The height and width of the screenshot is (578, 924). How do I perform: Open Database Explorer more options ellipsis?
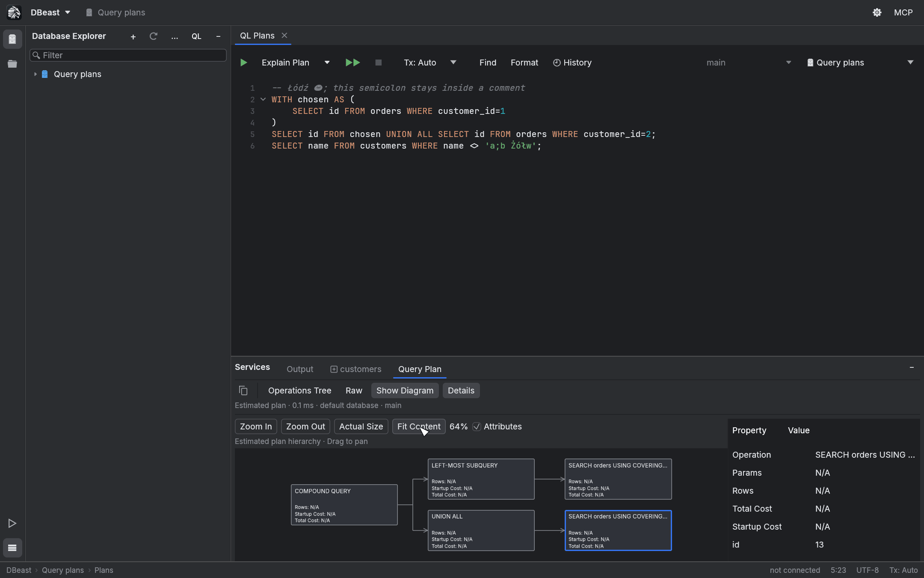(175, 37)
